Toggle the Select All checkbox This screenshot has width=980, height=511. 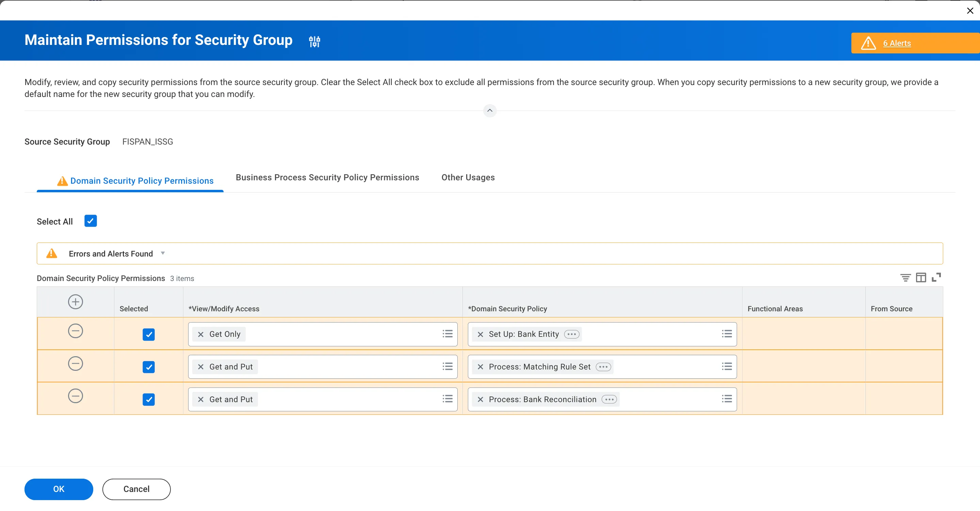click(91, 221)
